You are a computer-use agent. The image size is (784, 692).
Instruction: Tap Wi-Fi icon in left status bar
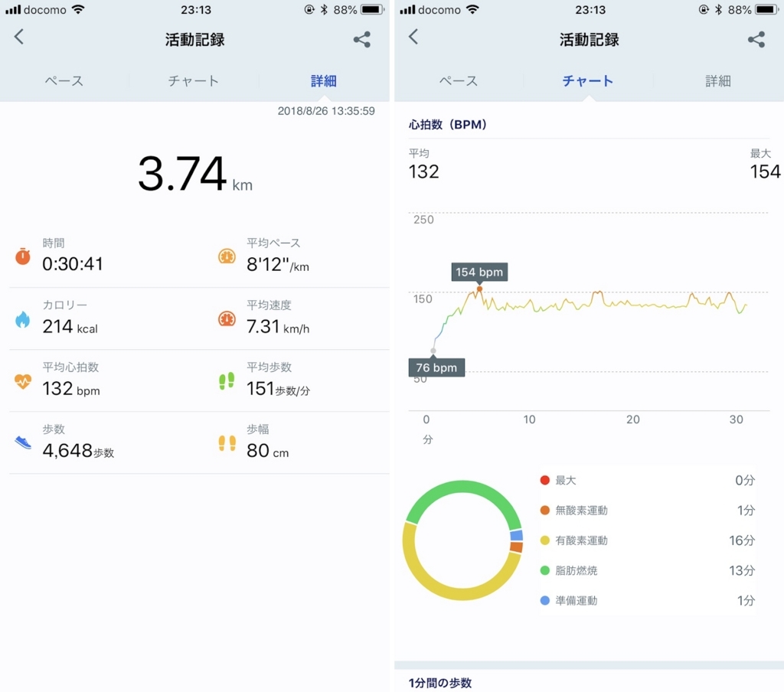[x=78, y=9]
